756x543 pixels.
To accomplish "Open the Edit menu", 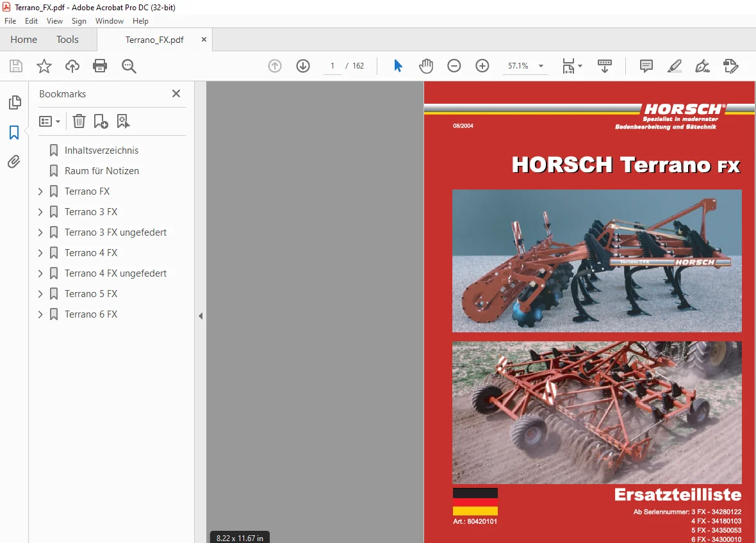I will coord(31,21).
